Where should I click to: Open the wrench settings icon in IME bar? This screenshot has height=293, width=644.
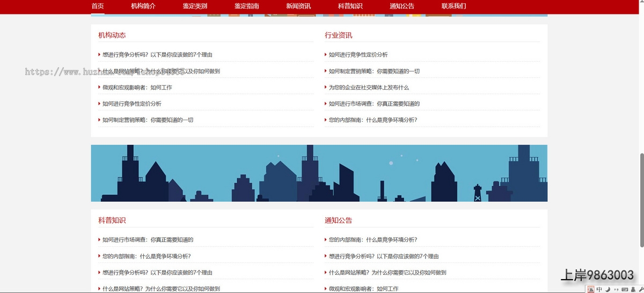[x=641, y=289]
